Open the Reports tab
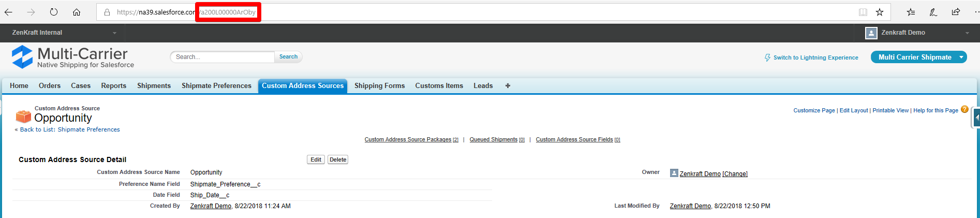The height and width of the screenshot is (218, 980). point(114,85)
